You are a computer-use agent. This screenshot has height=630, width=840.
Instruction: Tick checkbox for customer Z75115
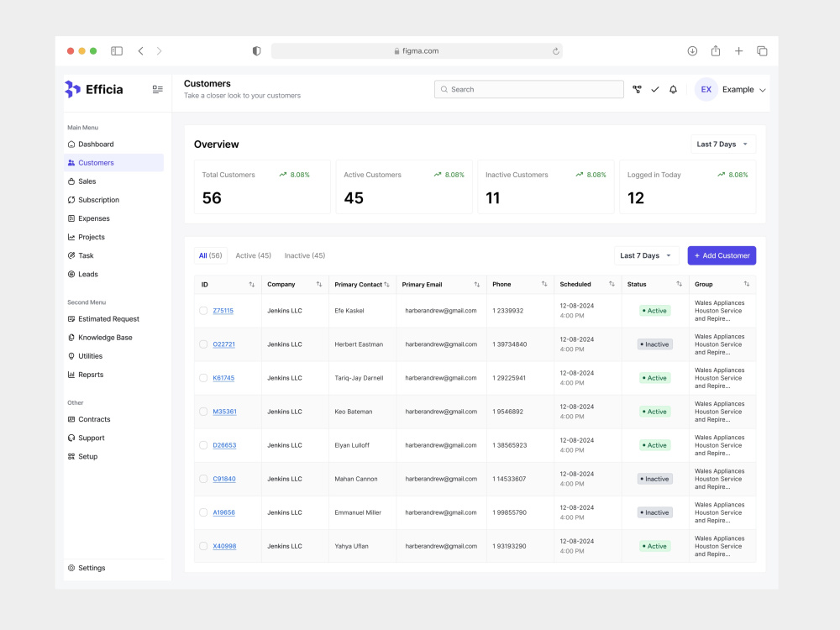[x=203, y=311]
